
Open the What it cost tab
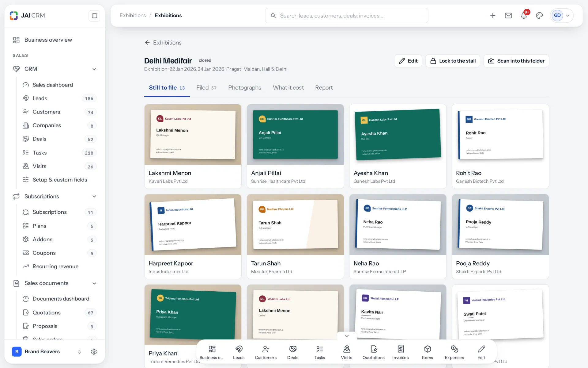click(288, 88)
